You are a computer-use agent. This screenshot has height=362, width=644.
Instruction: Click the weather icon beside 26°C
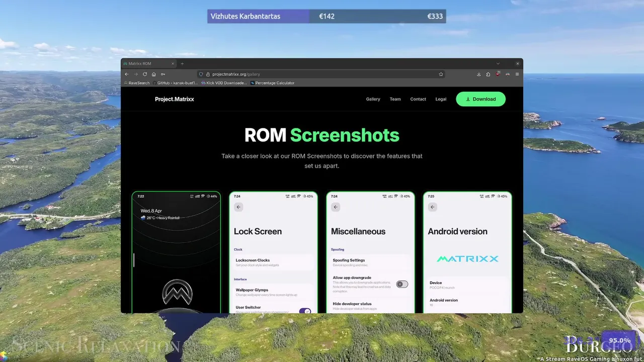pyautogui.click(x=143, y=218)
